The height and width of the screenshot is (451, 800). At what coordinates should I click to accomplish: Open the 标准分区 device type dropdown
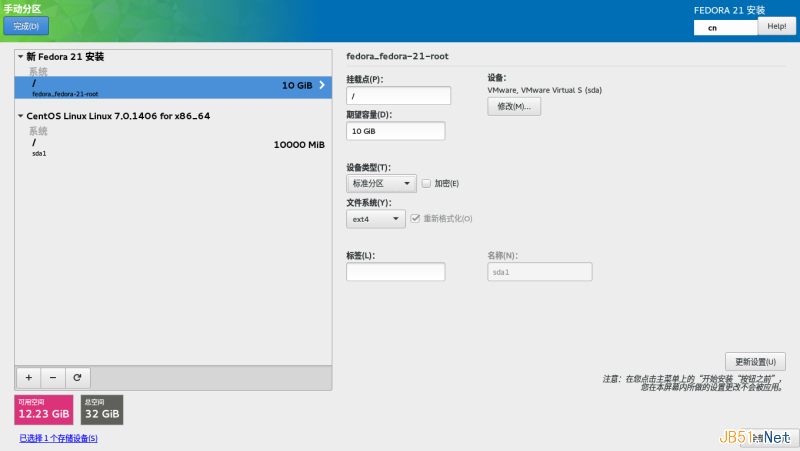pos(381,183)
